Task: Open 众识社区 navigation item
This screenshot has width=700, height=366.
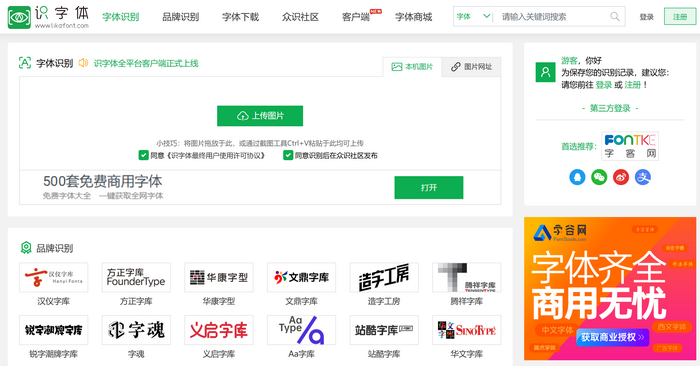Action: (300, 17)
